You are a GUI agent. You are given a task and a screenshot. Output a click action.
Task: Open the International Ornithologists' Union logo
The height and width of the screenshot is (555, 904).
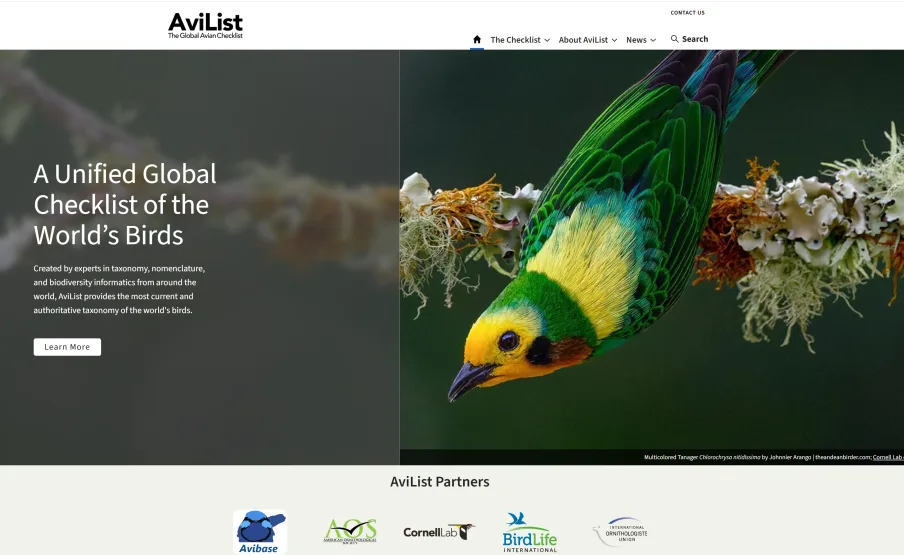pos(620,532)
